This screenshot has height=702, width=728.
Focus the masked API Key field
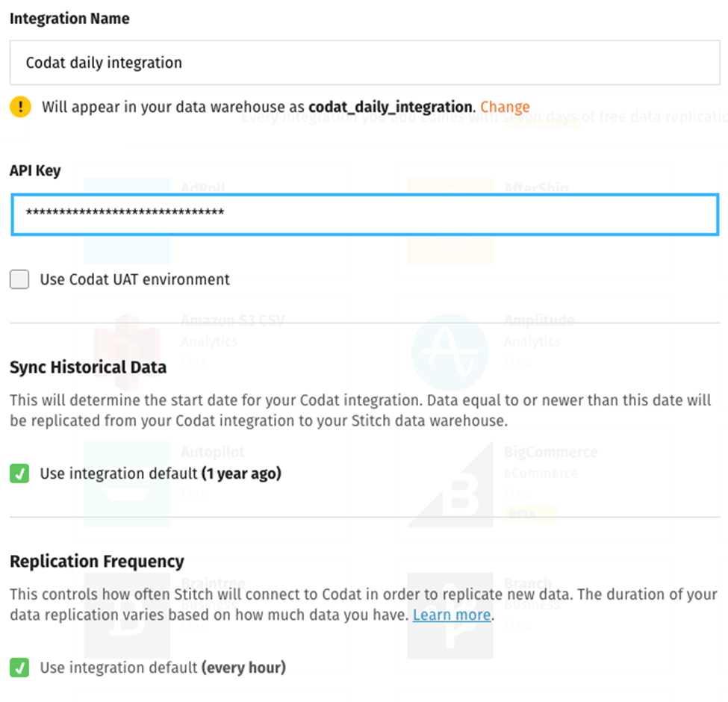click(364, 214)
